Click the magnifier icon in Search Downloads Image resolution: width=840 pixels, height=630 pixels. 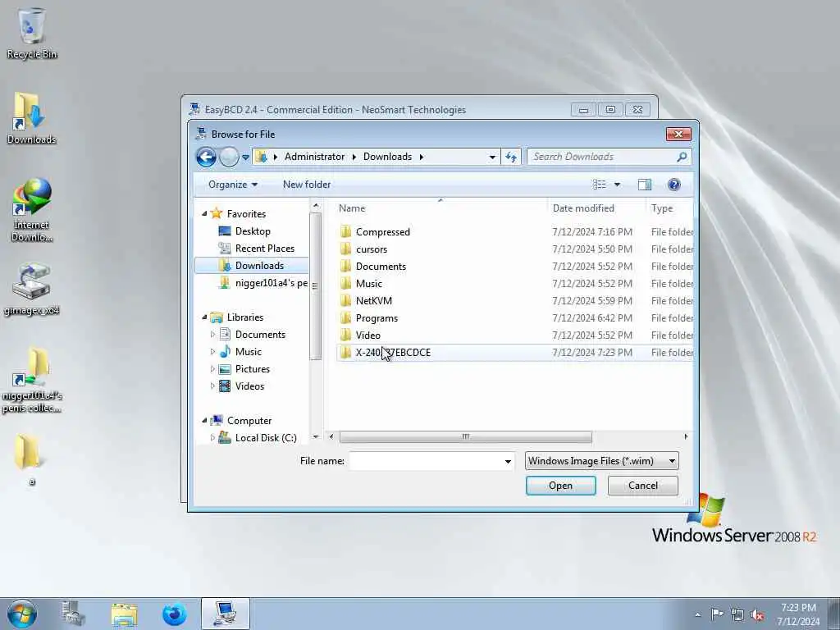pyautogui.click(x=682, y=157)
